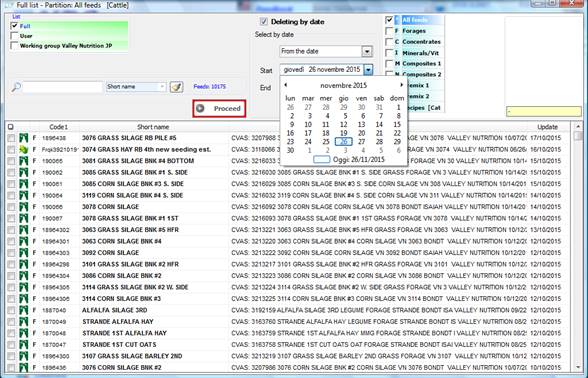
Task: Check row 3076 GRASS SILAGE RB PILE #5
Action: point(12,138)
